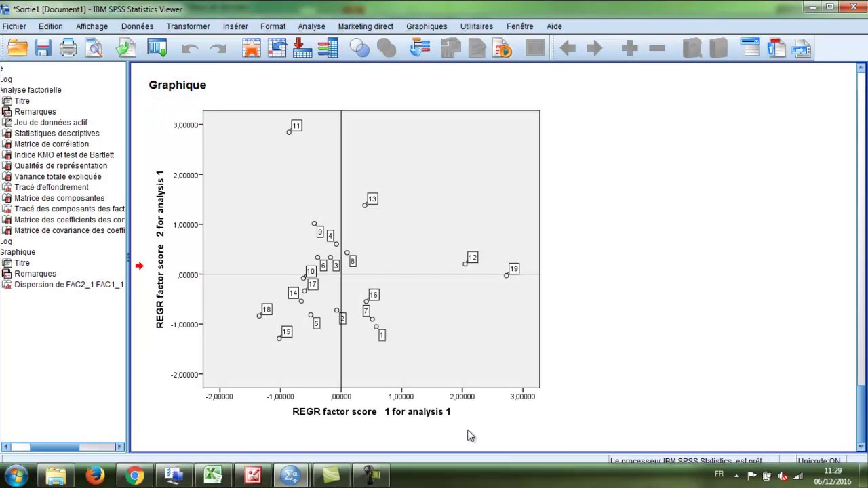868x488 pixels.
Task: Click the overlapping blue circles toolbar icon
Action: point(360,48)
